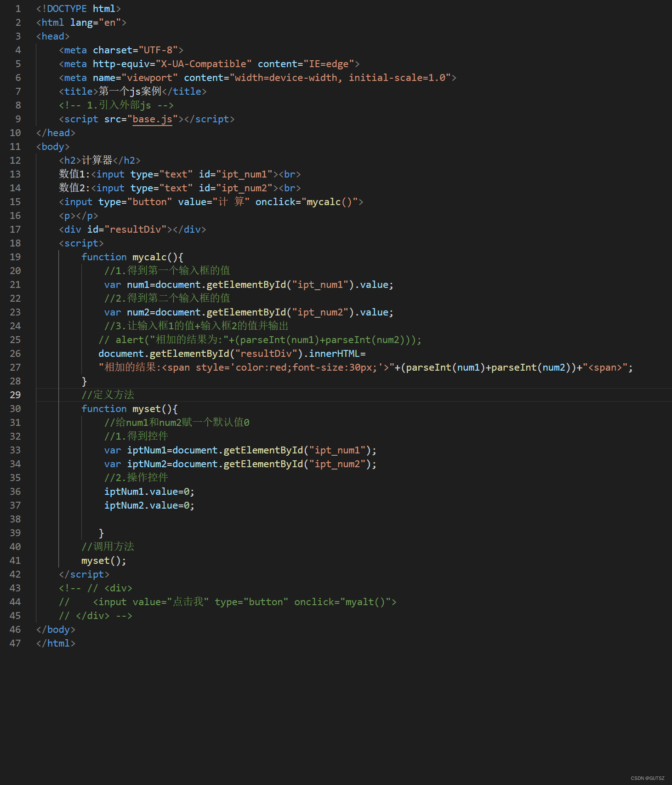Click the onclick="mycalc()" attribute
Viewport: 672px width, 785px height.
click(x=307, y=202)
